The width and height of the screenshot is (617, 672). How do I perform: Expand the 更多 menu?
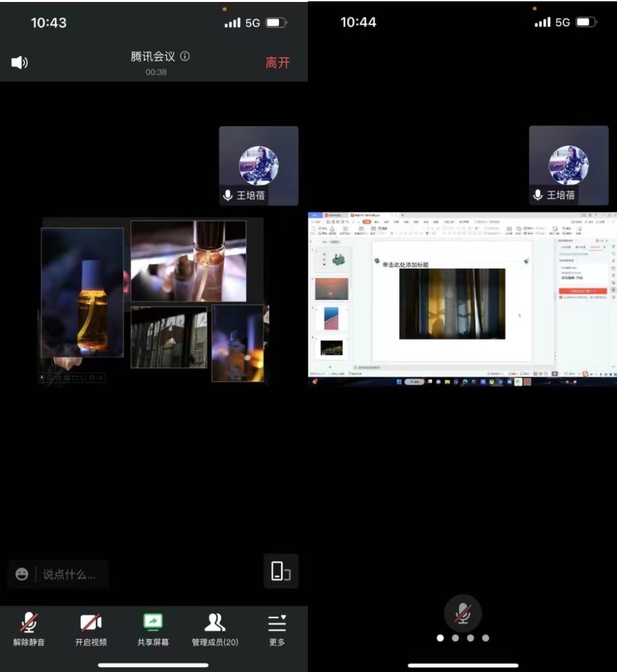tap(277, 629)
